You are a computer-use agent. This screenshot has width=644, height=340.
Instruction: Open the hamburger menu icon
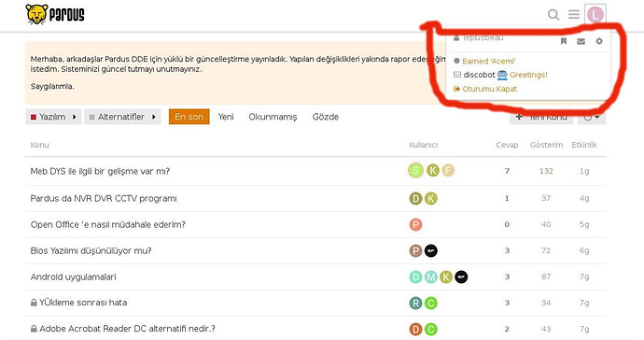coord(574,14)
